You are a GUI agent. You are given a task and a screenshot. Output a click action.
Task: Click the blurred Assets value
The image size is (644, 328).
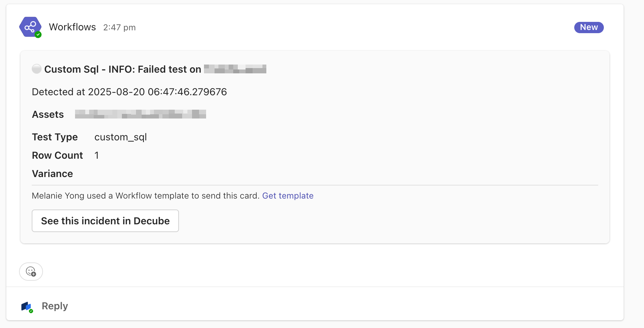(x=140, y=114)
